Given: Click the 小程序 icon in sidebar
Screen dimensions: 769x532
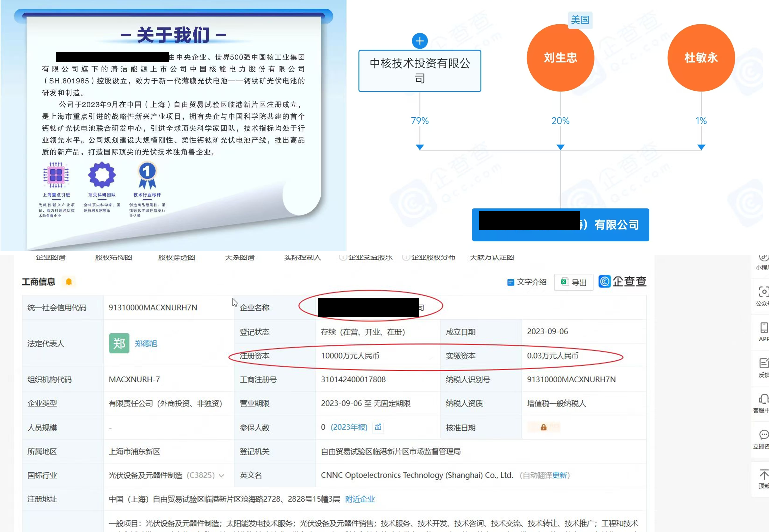Looking at the screenshot, I should coord(764,258).
